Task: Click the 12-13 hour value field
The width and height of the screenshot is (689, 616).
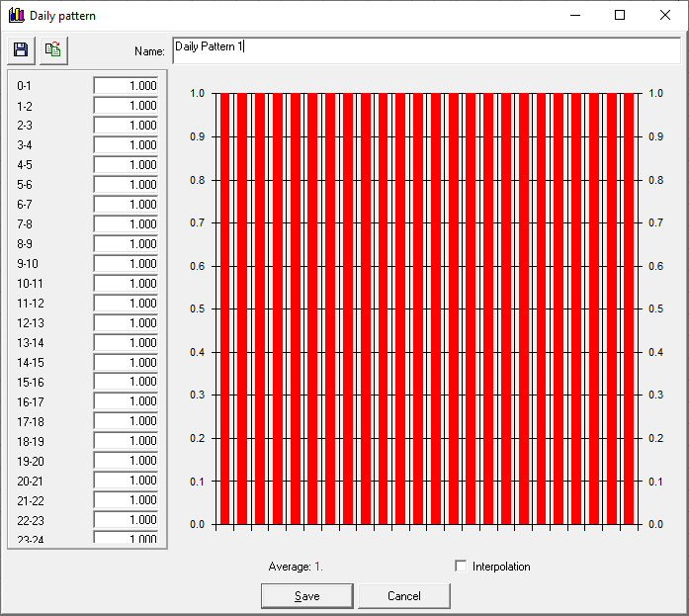Action: (126, 323)
